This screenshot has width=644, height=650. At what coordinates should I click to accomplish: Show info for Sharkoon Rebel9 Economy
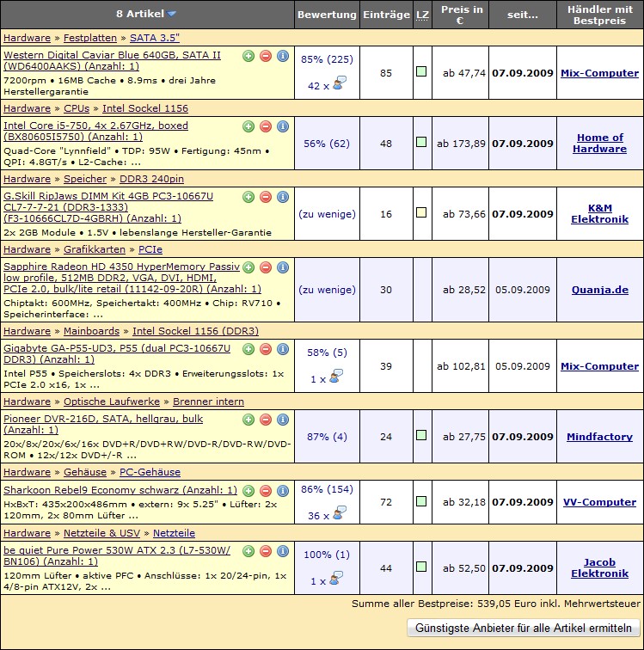[283, 491]
